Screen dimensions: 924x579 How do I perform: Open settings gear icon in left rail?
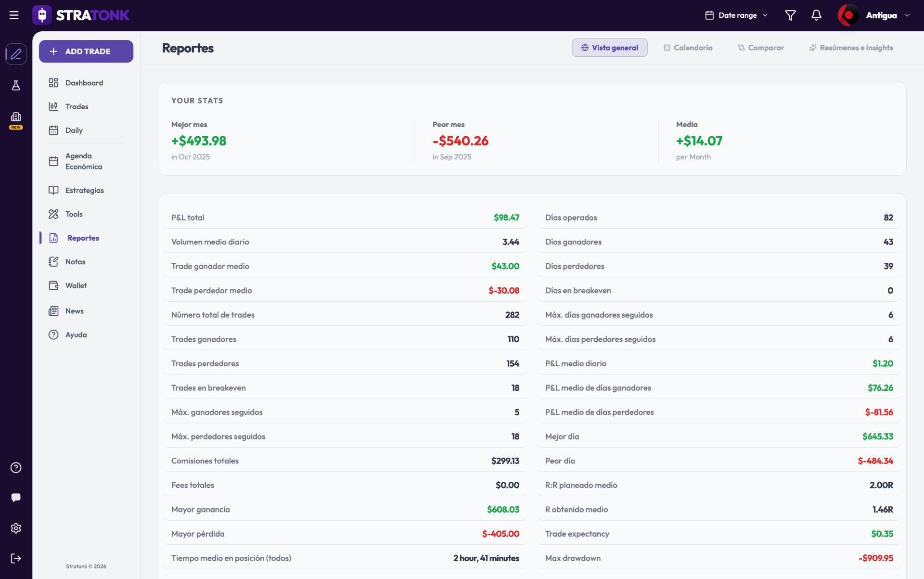pos(16,528)
